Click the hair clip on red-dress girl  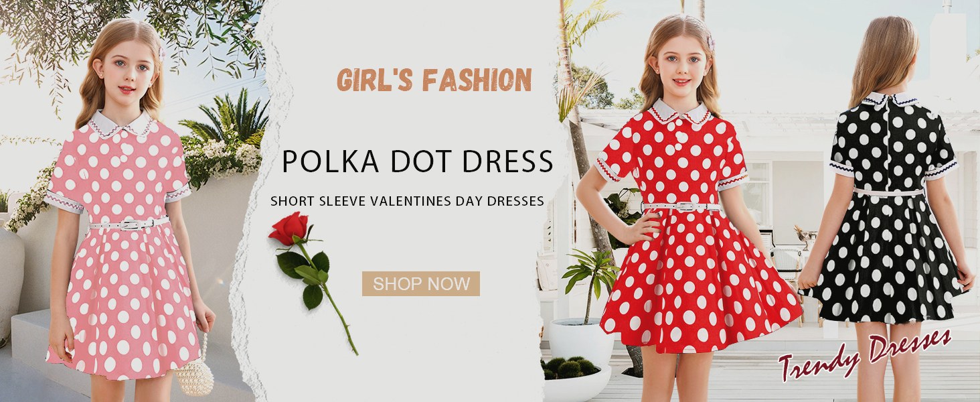710,42
